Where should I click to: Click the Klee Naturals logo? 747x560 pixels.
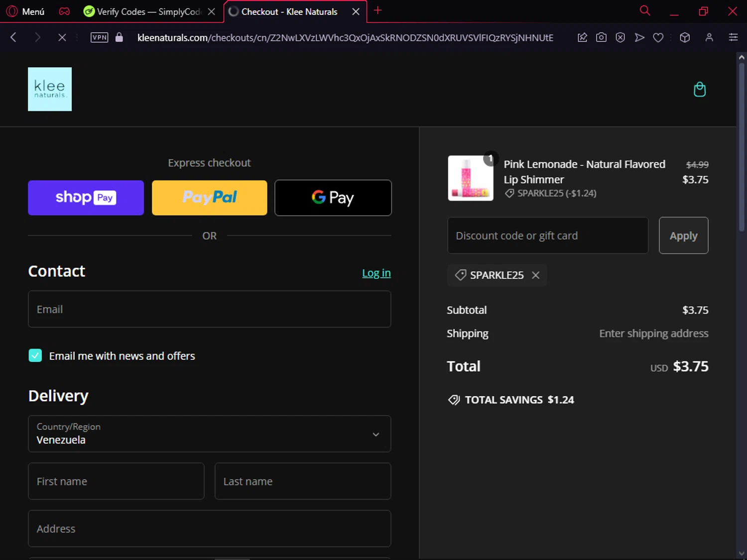click(x=50, y=89)
